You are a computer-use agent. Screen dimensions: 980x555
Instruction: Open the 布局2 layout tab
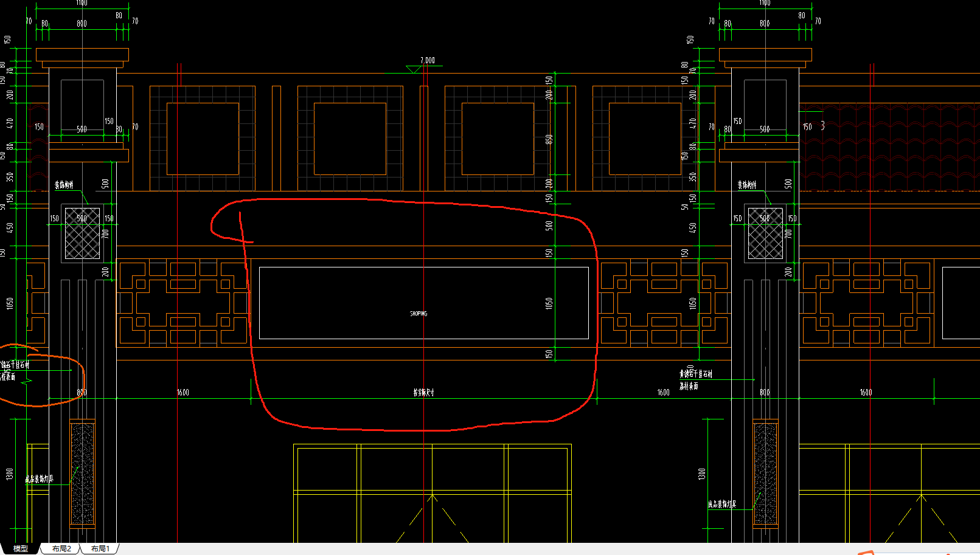pos(61,548)
